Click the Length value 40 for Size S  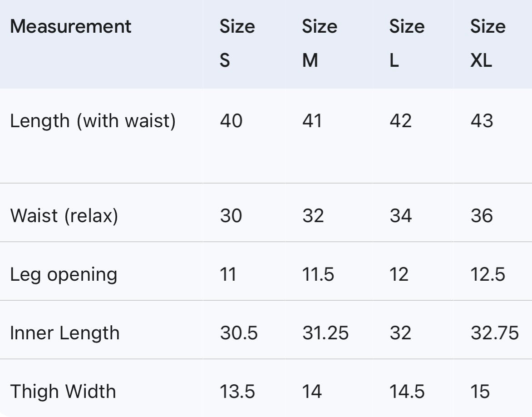231,121
